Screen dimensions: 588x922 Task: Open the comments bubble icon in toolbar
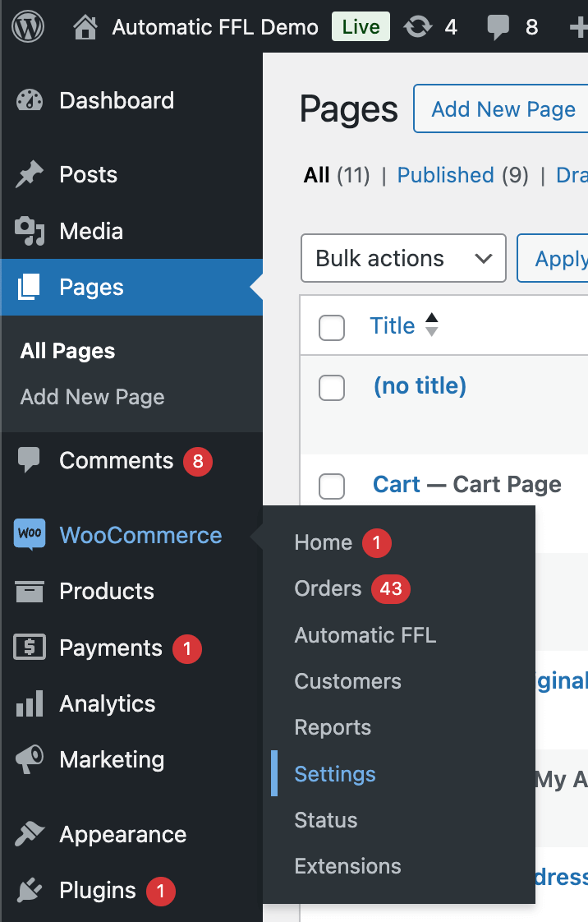[498, 28]
